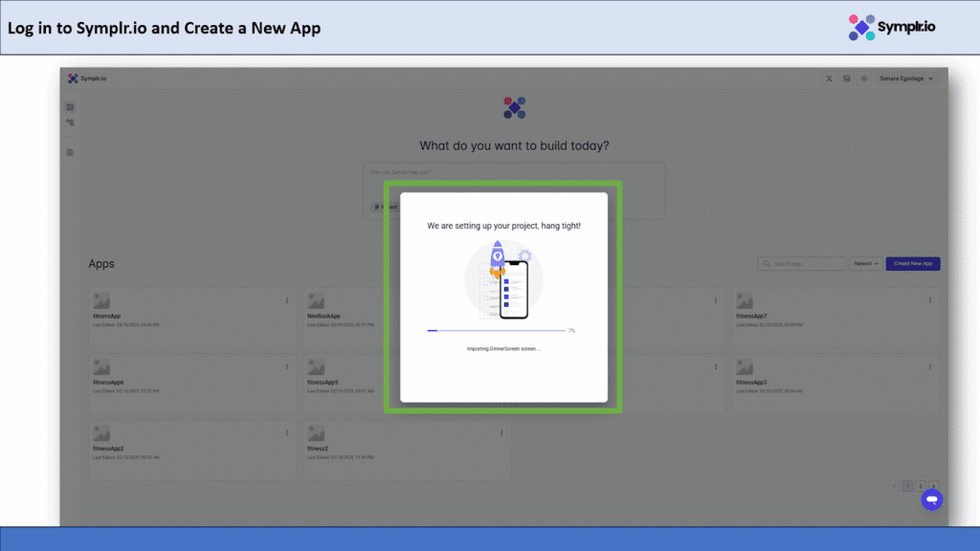Open the fitnessApp7 app thumbnail
The width and height of the screenshot is (980, 551).
coord(745,301)
